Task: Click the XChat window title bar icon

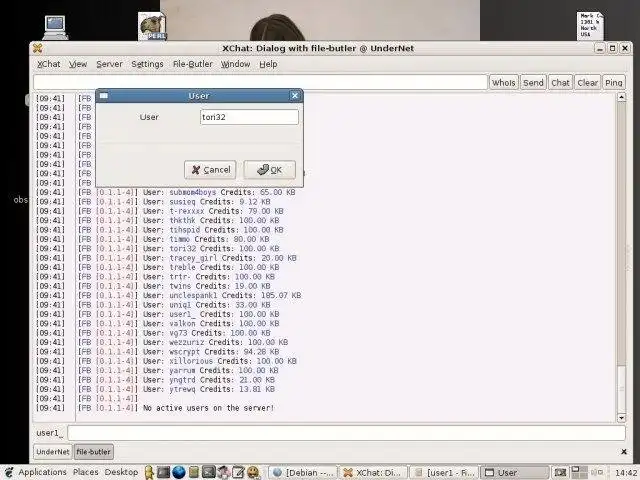Action: tap(38, 48)
